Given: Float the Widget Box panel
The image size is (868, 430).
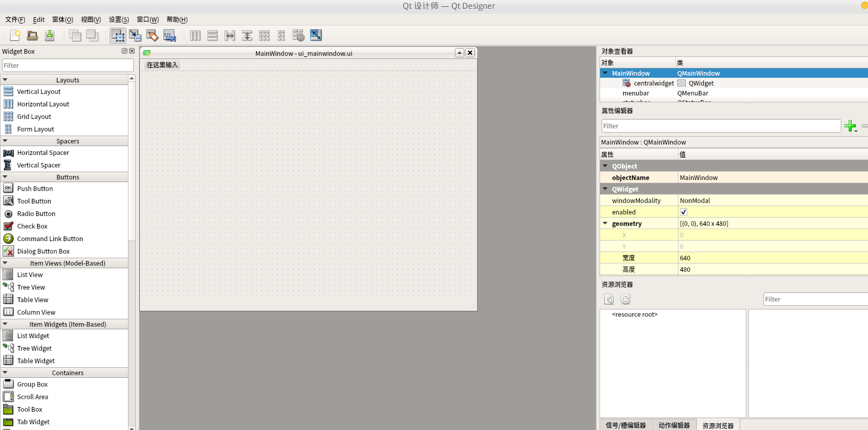Looking at the screenshot, I should (x=124, y=51).
